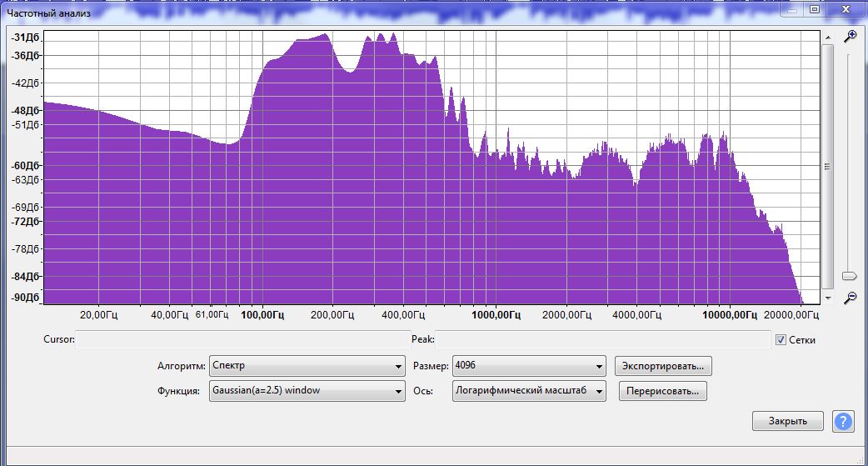Open the Ось dropdown with Логарифмический масштаб

pos(529,391)
